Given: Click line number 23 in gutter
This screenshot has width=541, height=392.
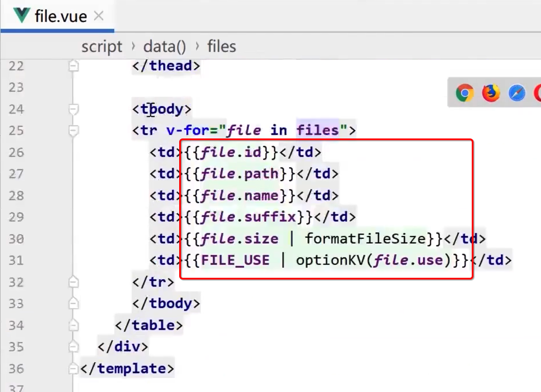Looking at the screenshot, I should (16, 87).
